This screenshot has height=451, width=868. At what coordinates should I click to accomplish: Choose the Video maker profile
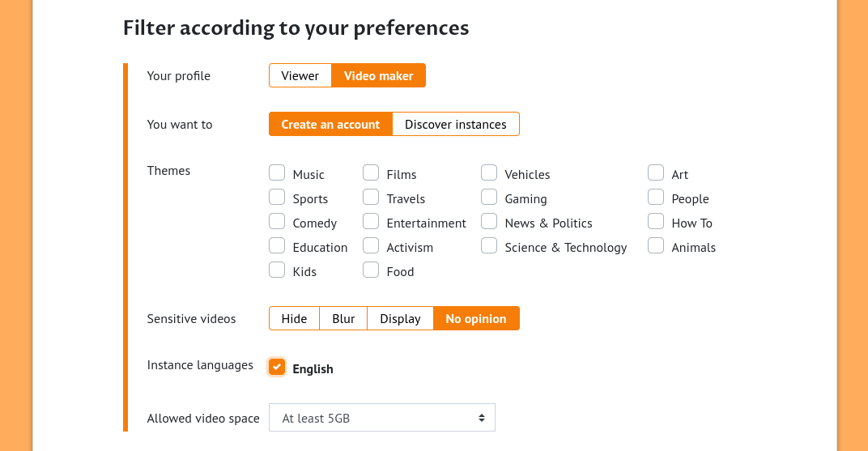click(378, 75)
